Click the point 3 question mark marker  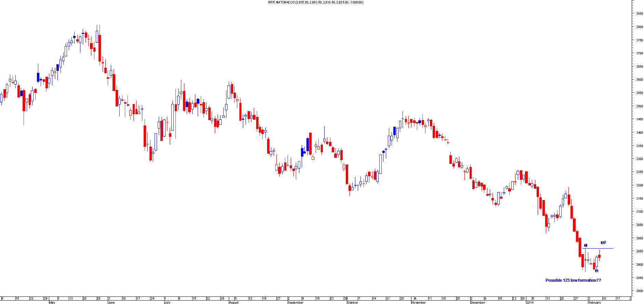(603, 242)
